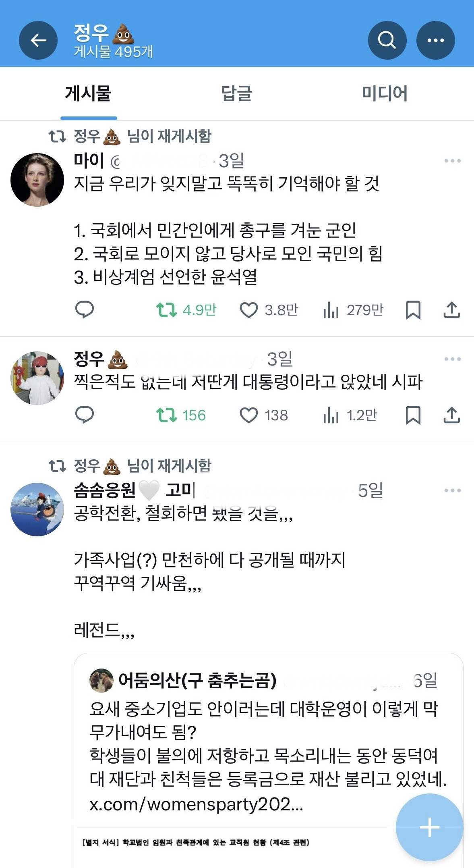
Task: Like the post with 138 likes
Action: coord(249,415)
